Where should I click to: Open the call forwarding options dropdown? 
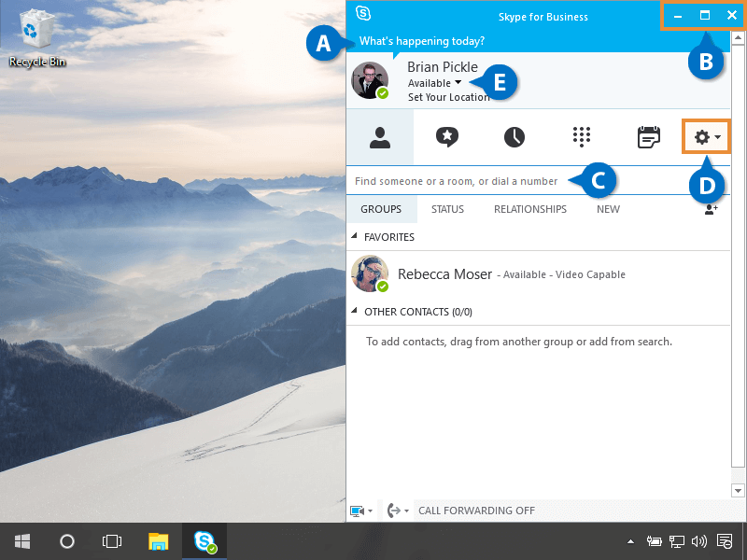398,511
